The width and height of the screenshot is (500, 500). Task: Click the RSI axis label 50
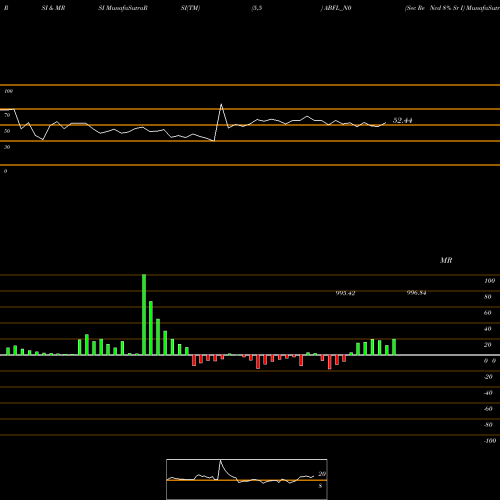[x=7, y=131]
